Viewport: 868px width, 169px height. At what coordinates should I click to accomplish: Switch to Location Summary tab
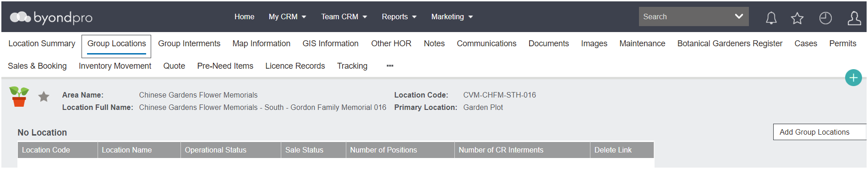click(x=42, y=44)
